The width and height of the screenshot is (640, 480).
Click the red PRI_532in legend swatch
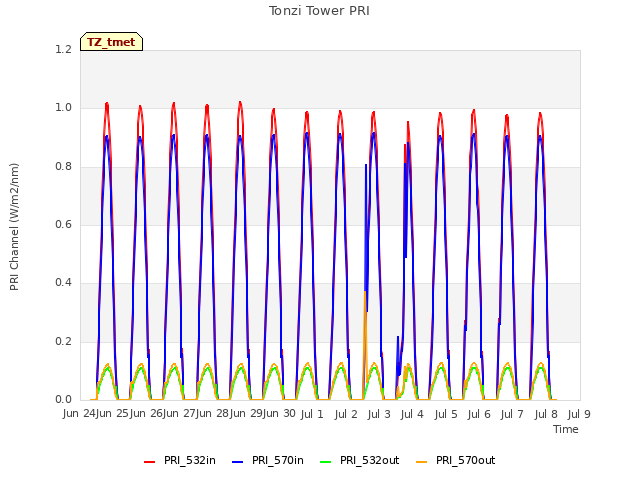[149, 461]
